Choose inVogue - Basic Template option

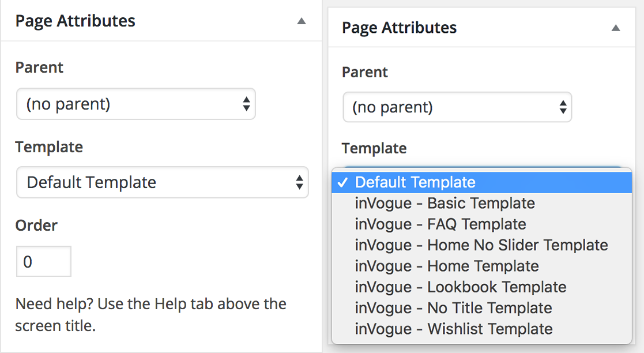click(445, 203)
